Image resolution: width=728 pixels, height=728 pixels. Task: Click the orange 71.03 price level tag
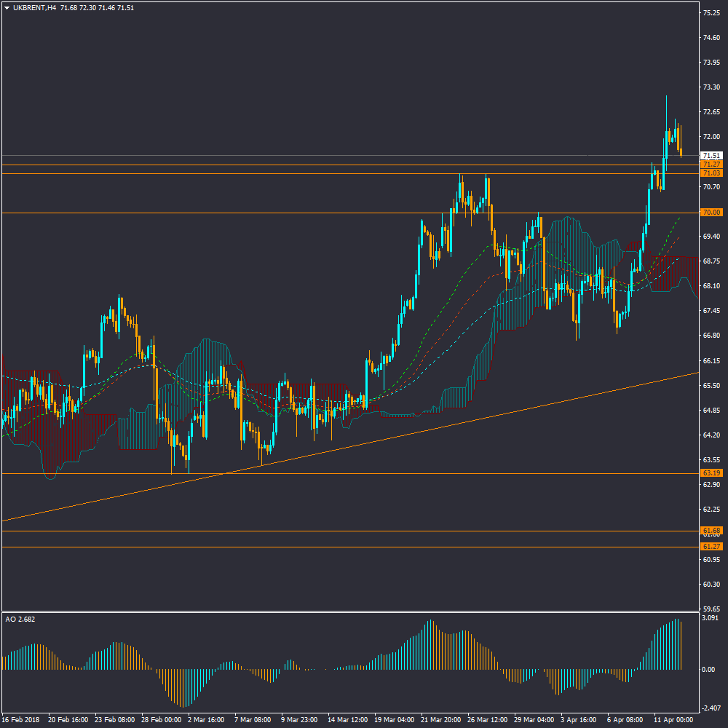[x=711, y=173]
